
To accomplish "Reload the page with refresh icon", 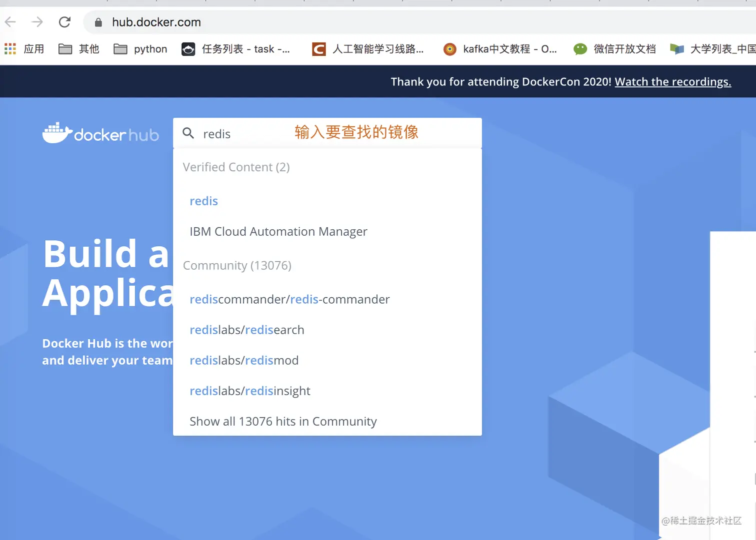I will pos(64,22).
